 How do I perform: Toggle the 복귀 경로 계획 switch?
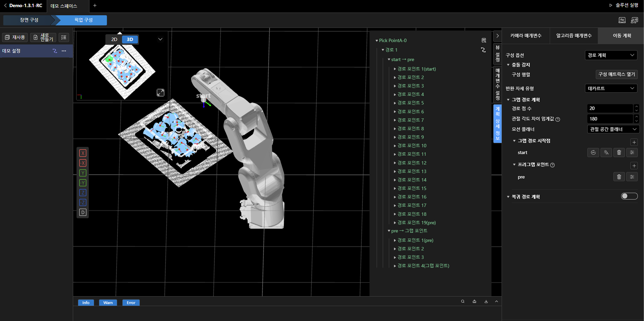629,196
